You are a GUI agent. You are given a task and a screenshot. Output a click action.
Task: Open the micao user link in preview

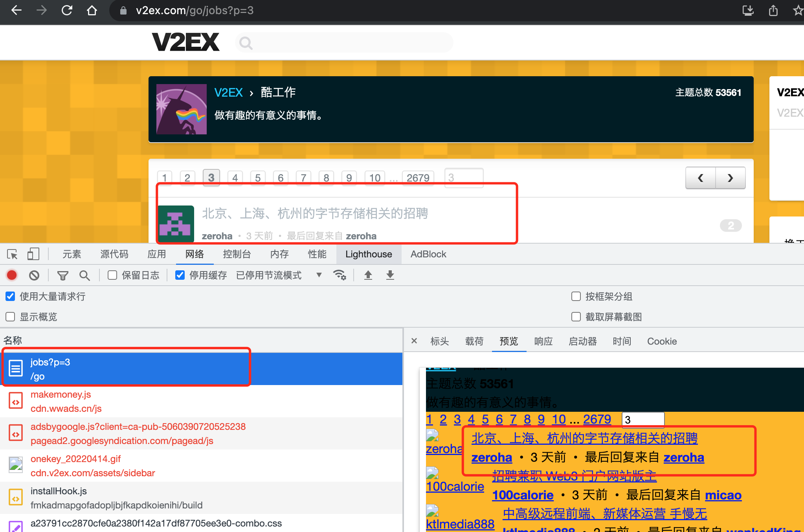click(723, 495)
